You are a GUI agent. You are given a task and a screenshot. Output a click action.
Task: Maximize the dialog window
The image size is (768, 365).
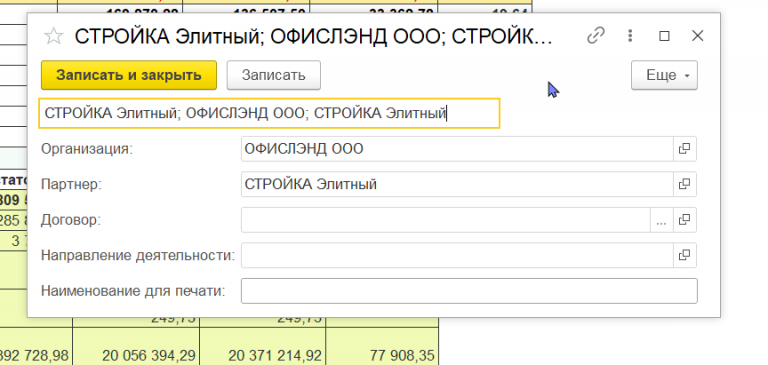point(664,36)
